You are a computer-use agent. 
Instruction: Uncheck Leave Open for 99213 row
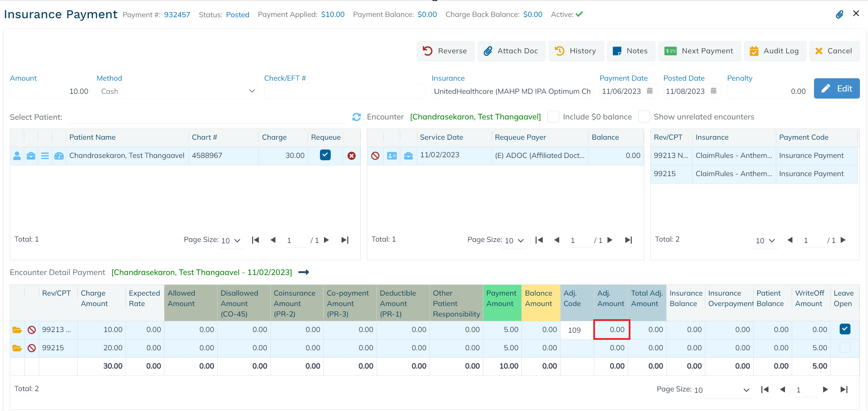pos(845,329)
